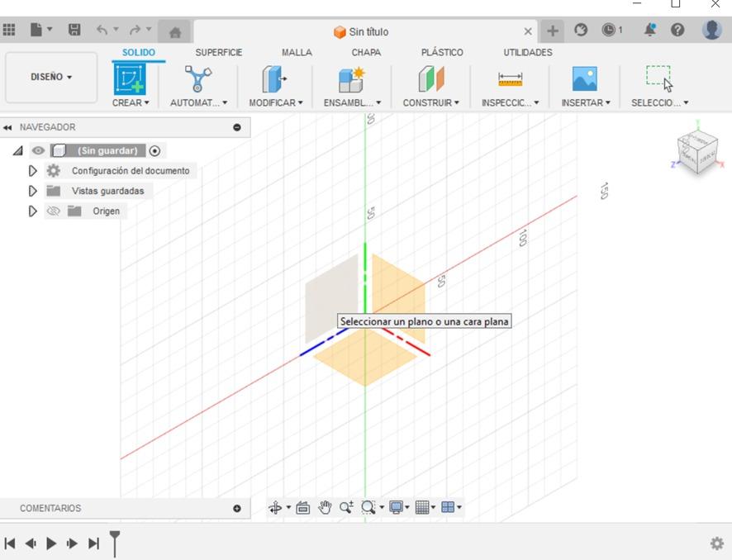Click the Create Sketch icon in CREAR
This screenshot has height=560, width=732.
tap(129, 79)
